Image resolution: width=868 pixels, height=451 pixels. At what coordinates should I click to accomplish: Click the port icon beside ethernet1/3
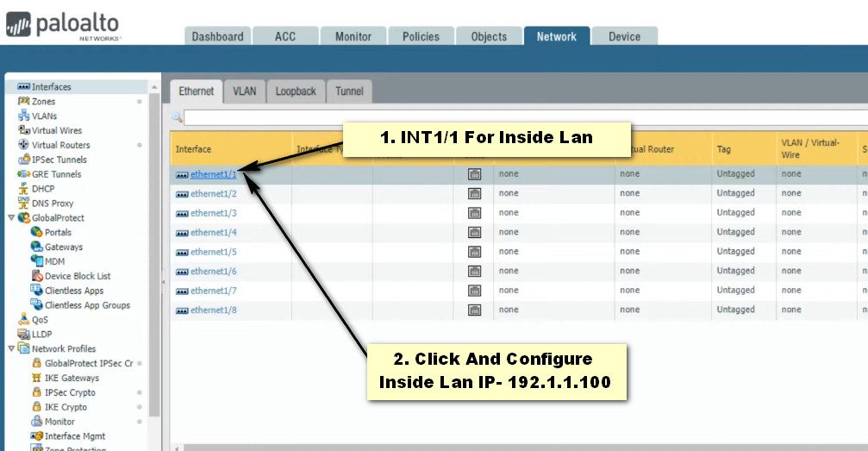[182, 214]
